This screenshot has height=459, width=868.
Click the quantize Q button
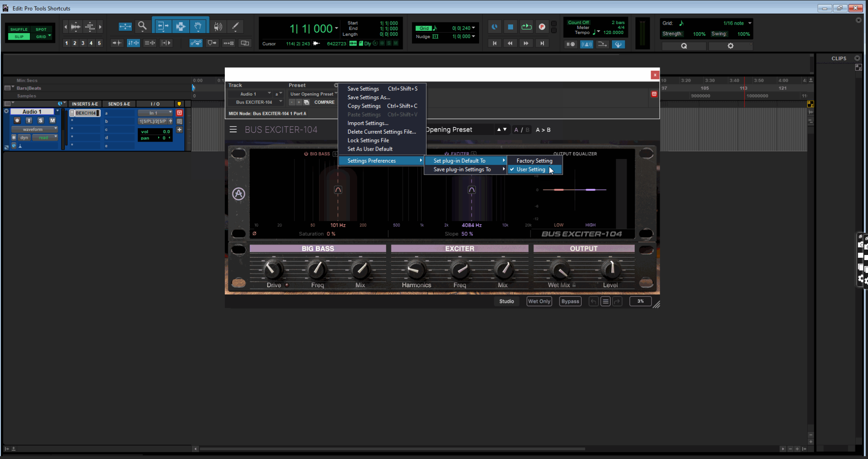pyautogui.click(x=684, y=46)
